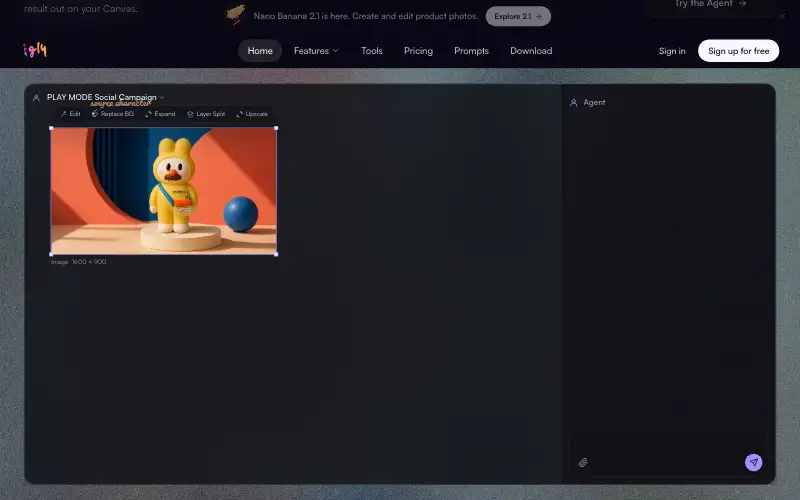Open the Tools page
The width and height of the screenshot is (800, 500).
(371, 51)
